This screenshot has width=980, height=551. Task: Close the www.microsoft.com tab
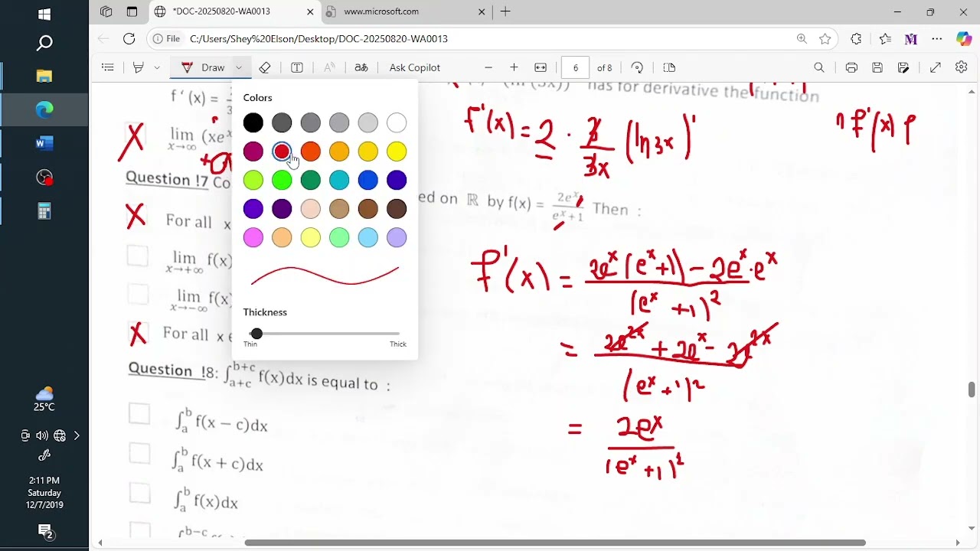coord(482,11)
